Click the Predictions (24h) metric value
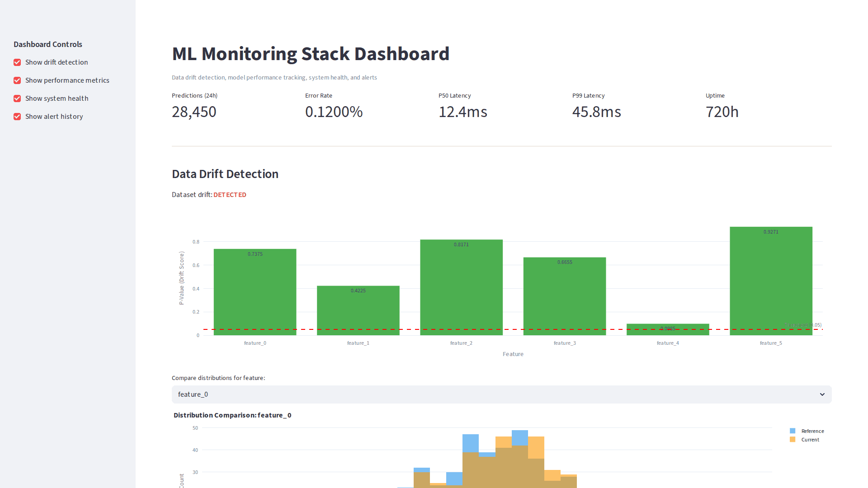This screenshot has height=488, width=868. tap(194, 112)
